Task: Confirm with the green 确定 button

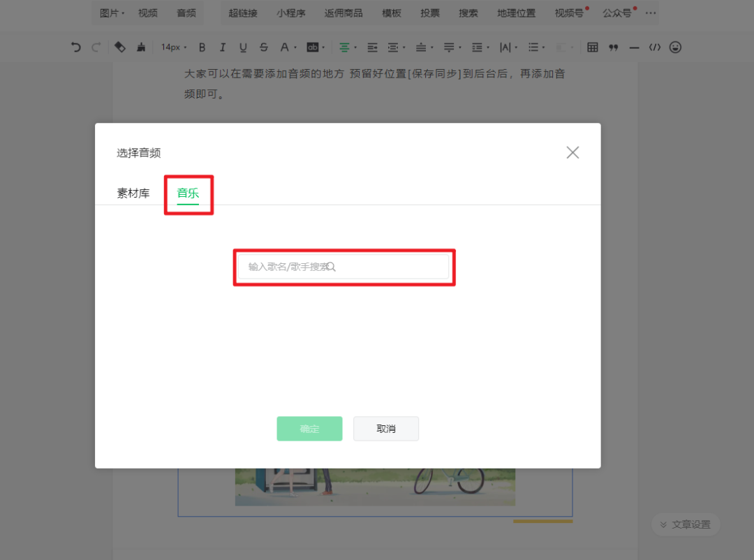Action: [310, 428]
